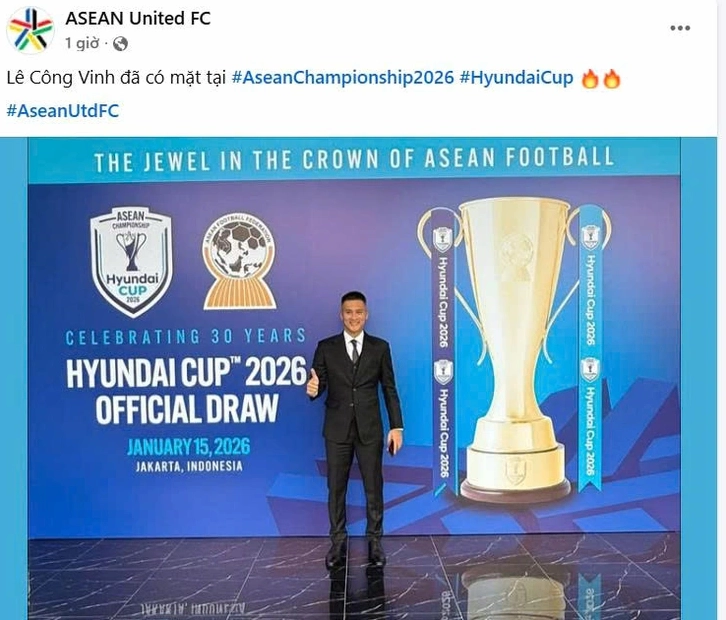Click the fire emojis in the caption

[601, 78]
